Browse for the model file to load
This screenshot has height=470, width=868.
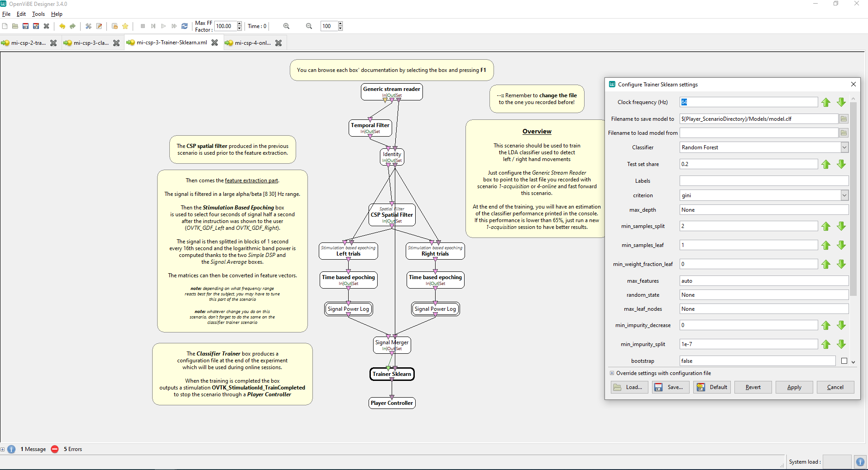pyautogui.click(x=844, y=133)
